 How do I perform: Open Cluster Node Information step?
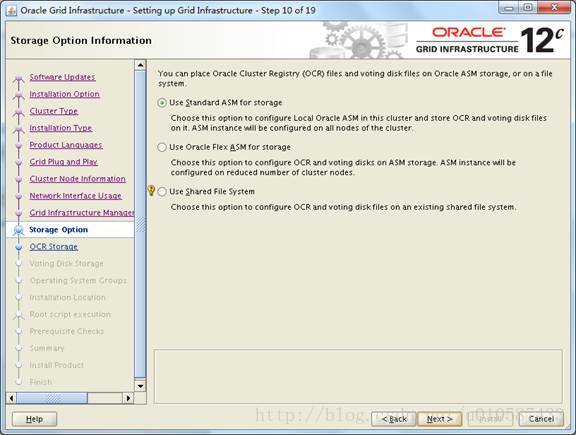click(x=78, y=179)
